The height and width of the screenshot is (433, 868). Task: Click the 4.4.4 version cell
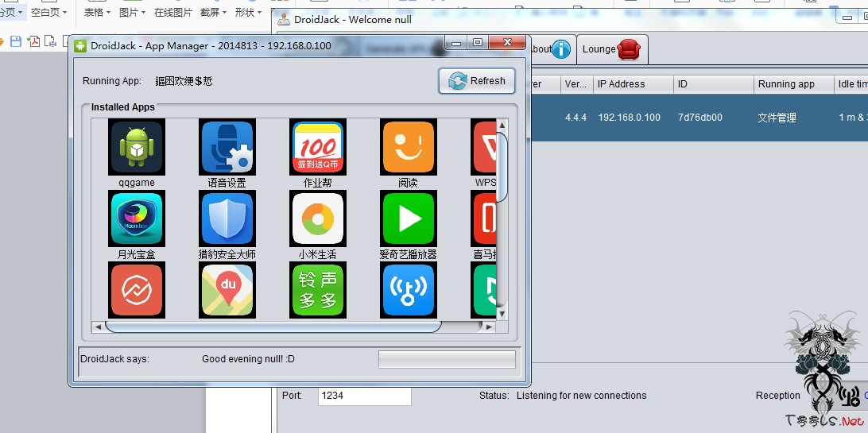[x=575, y=118]
